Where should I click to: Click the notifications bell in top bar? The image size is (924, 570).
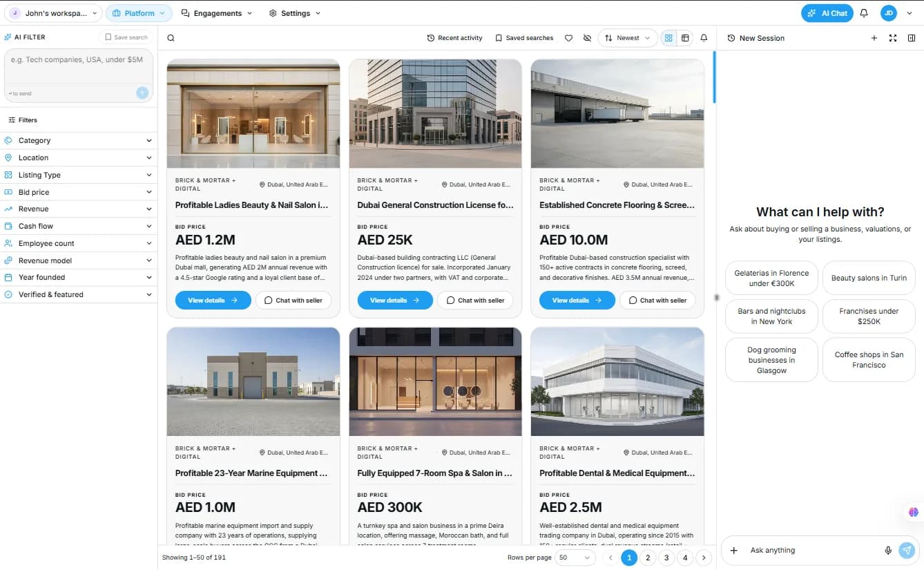(863, 13)
